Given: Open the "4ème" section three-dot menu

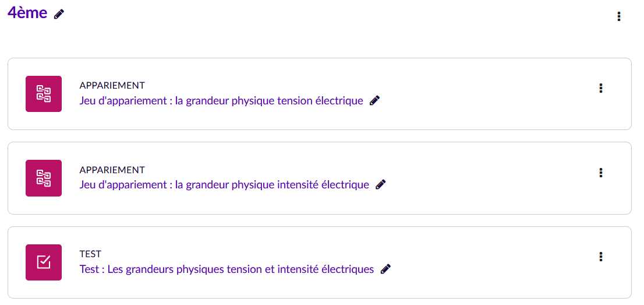Looking at the screenshot, I should click(618, 16).
